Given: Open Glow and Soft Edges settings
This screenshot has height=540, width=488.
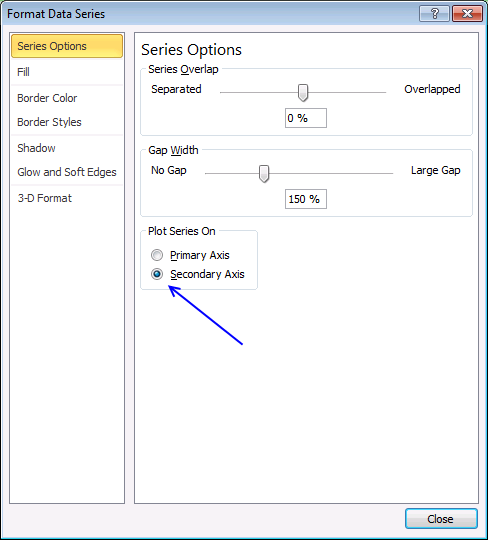Looking at the screenshot, I should [67, 172].
